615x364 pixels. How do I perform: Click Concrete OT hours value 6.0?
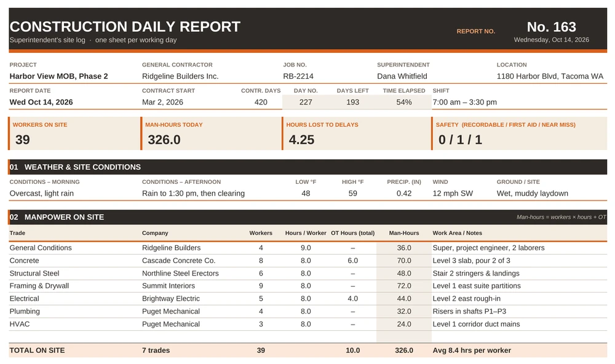pyautogui.click(x=352, y=261)
